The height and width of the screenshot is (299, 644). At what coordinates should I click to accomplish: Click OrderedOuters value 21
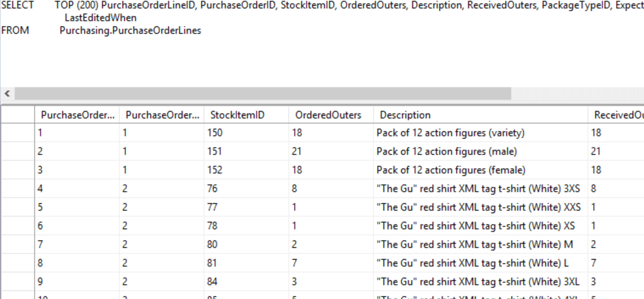[x=331, y=151]
